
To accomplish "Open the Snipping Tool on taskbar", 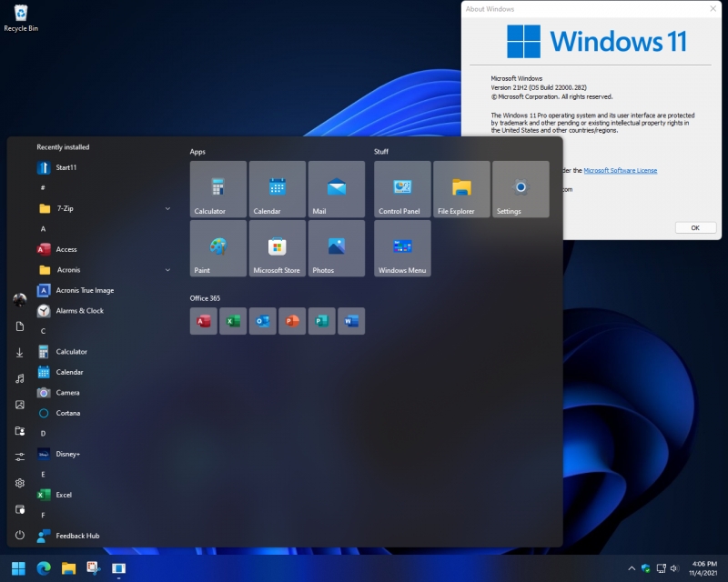I will [x=94, y=568].
